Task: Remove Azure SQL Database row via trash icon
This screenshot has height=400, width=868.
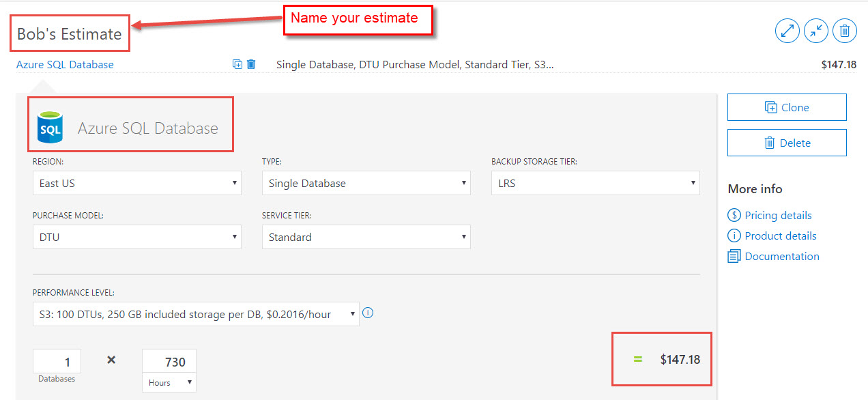Action: (x=251, y=64)
